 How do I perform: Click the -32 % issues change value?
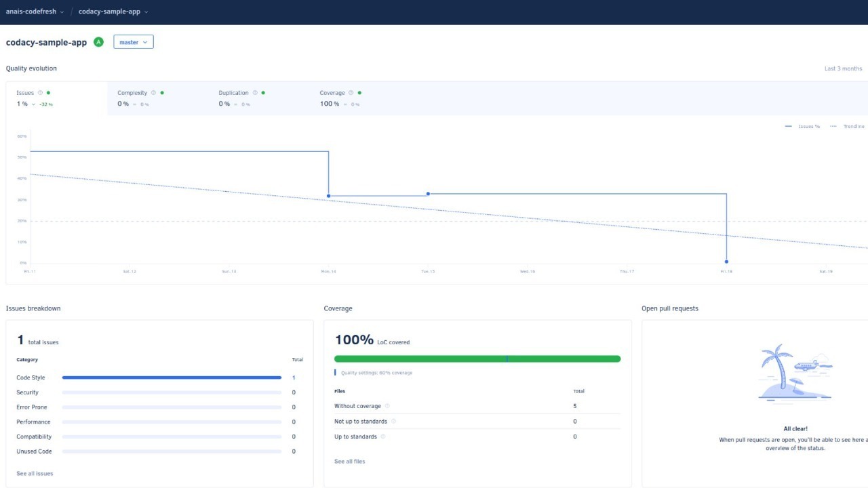click(x=46, y=104)
